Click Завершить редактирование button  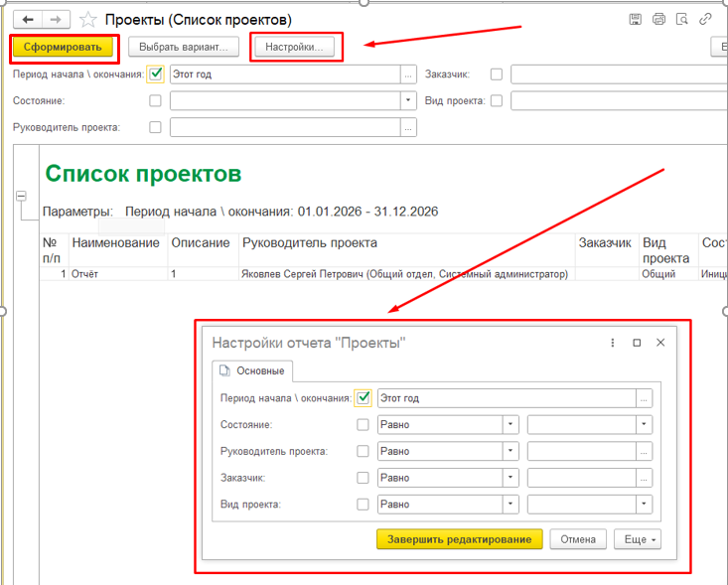459,539
